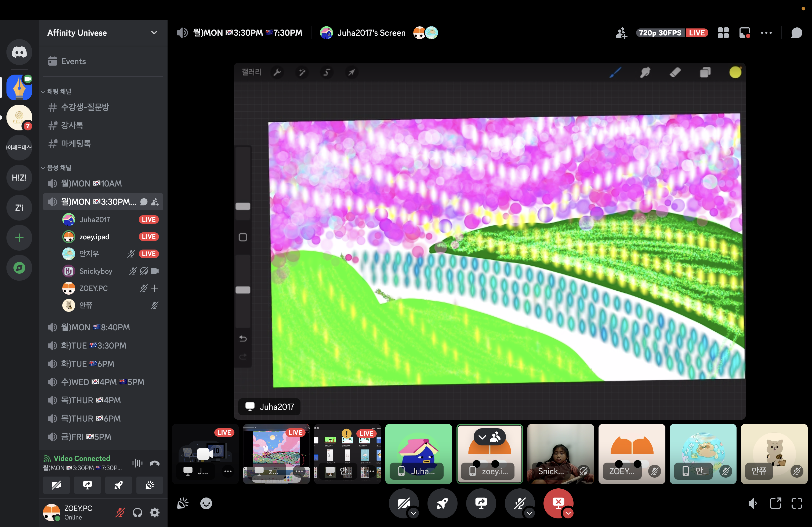
Task: Open more options ellipsis in call header
Action: coord(766,33)
